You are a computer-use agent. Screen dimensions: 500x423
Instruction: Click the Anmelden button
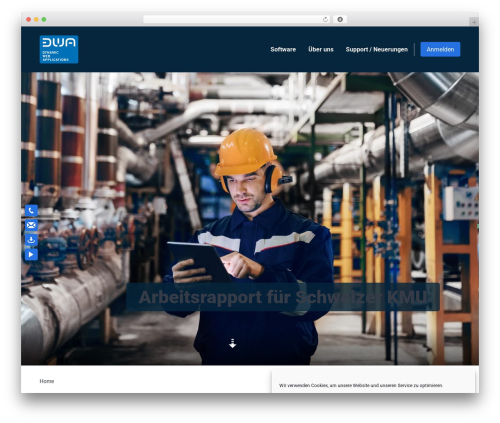click(x=440, y=49)
